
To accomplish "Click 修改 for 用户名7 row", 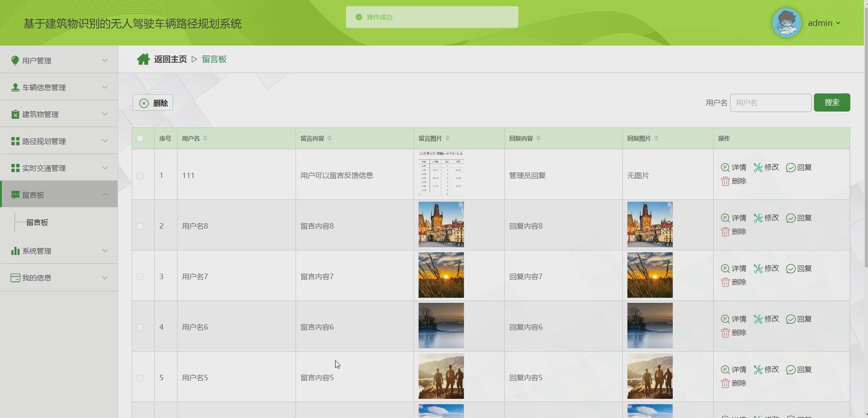I will point(766,268).
